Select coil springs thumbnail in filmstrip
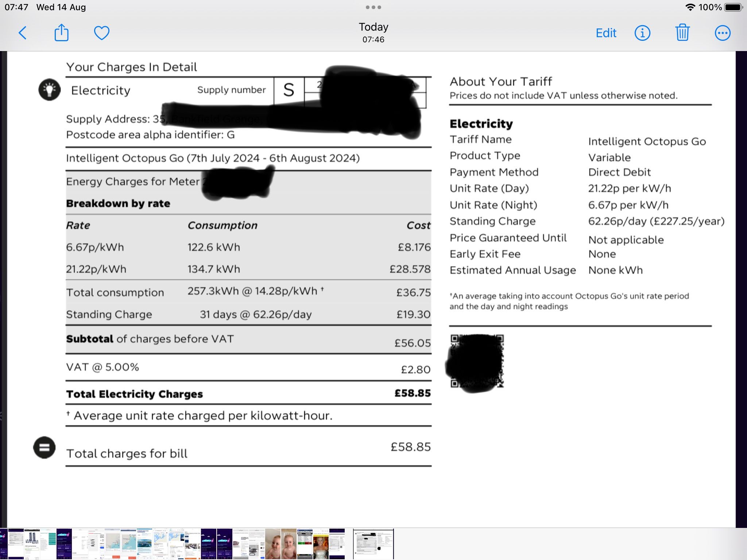This screenshot has width=747, height=560. pyautogui.click(x=32, y=544)
